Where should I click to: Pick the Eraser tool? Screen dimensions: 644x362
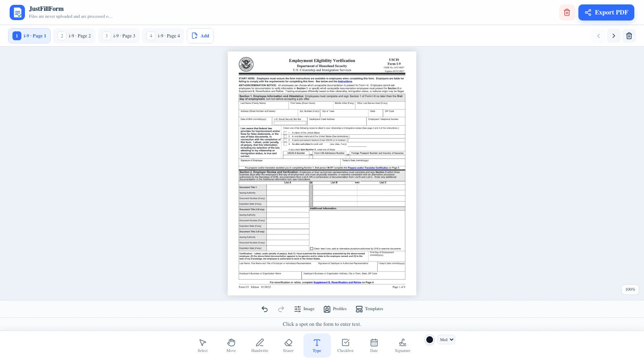[x=288, y=345]
